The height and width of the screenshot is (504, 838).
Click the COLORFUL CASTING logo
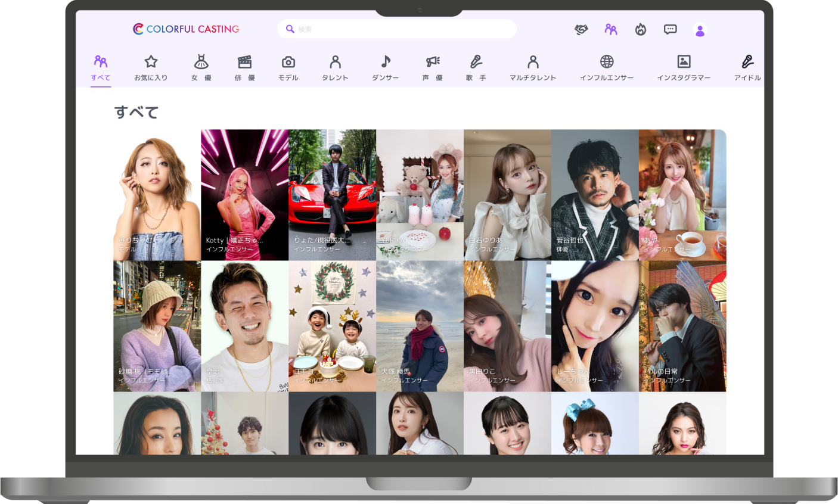point(186,29)
